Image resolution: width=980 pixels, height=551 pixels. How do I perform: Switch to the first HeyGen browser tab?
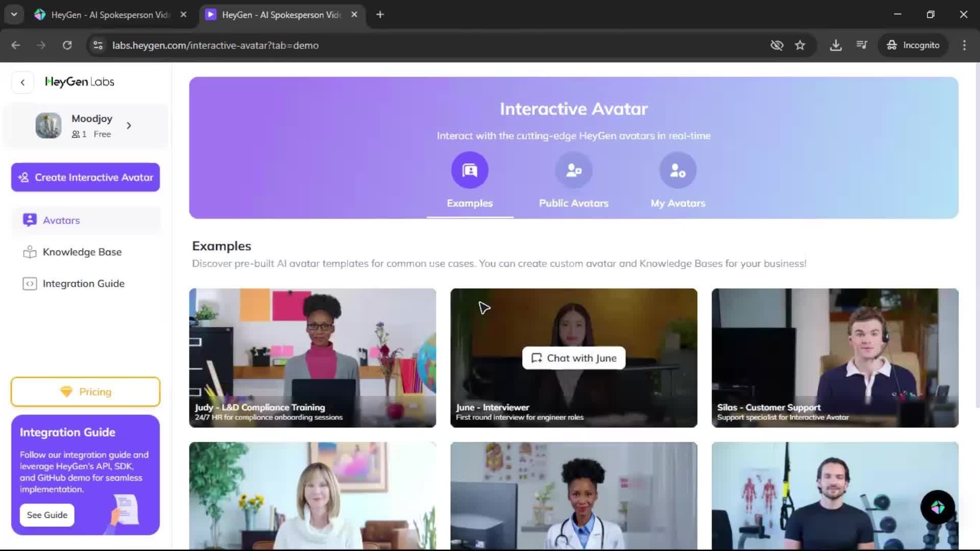click(x=110, y=14)
